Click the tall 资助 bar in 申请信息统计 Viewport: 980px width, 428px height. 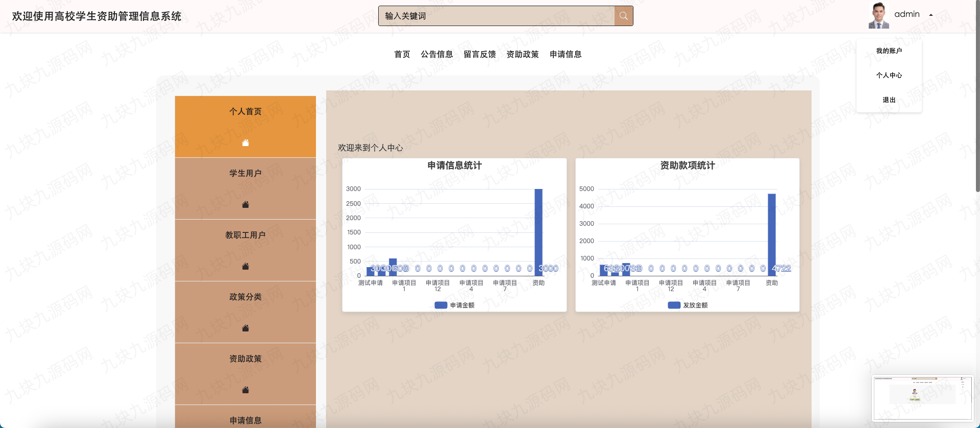[x=538, y=232]
